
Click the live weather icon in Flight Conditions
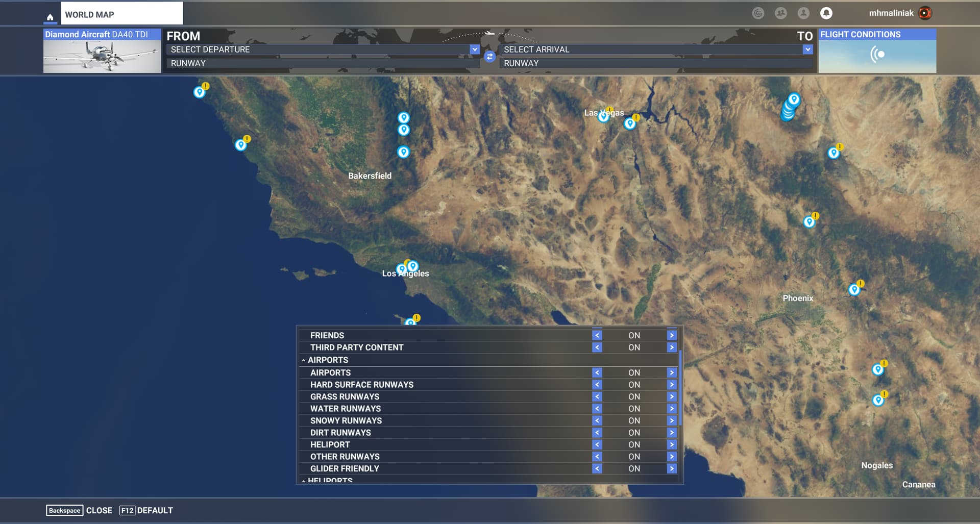[877, 54]
